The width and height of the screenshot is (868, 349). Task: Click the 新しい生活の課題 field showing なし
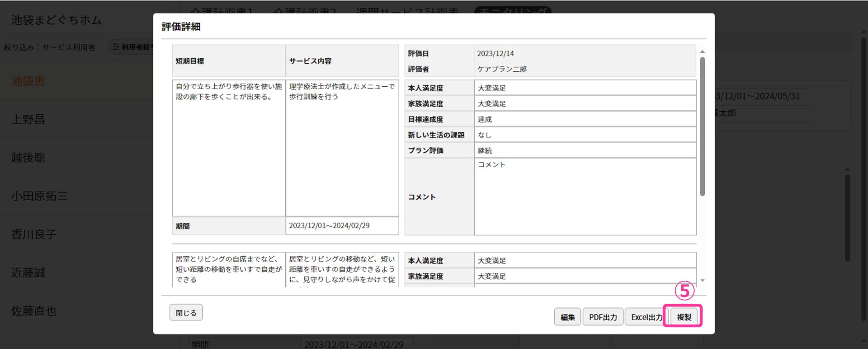click(x=585, y=135)
